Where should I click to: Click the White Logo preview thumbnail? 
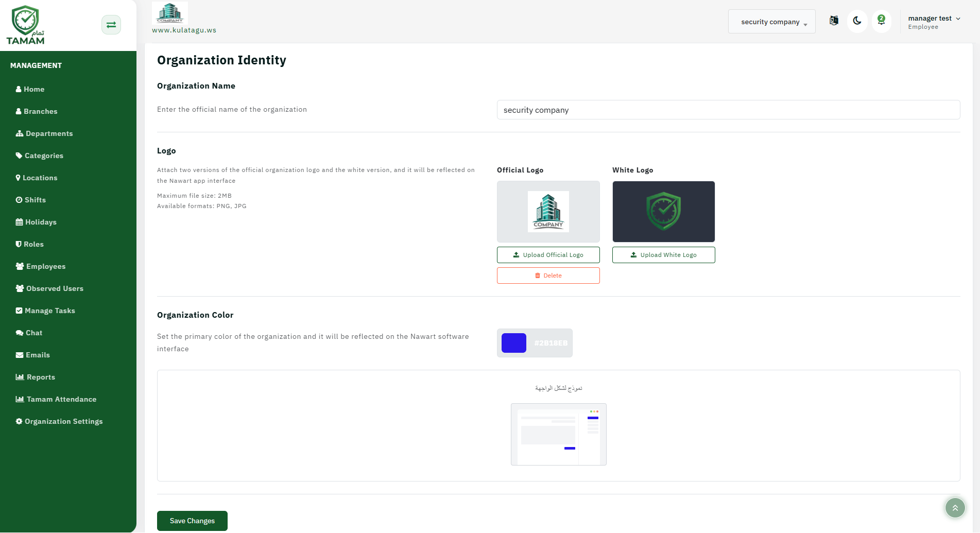click(x=664, y=212)
